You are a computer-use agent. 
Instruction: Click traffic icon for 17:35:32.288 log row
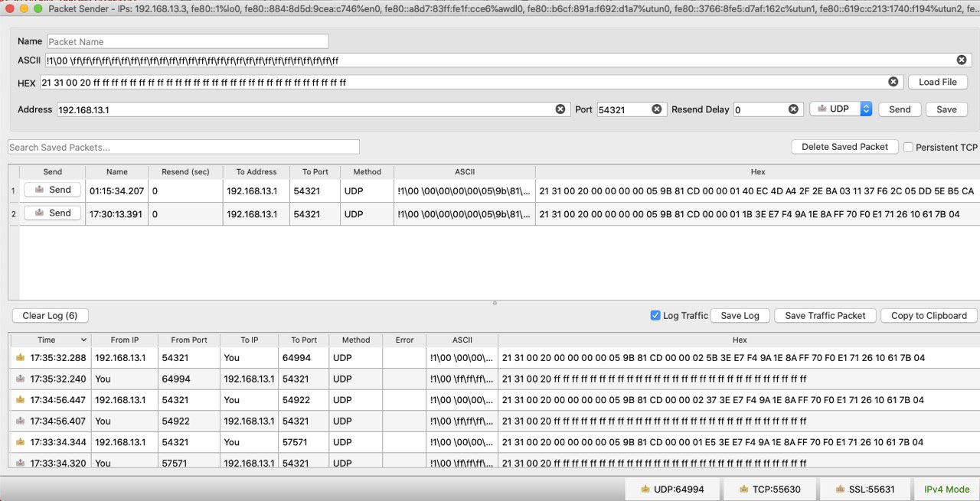tap(19, 357)
